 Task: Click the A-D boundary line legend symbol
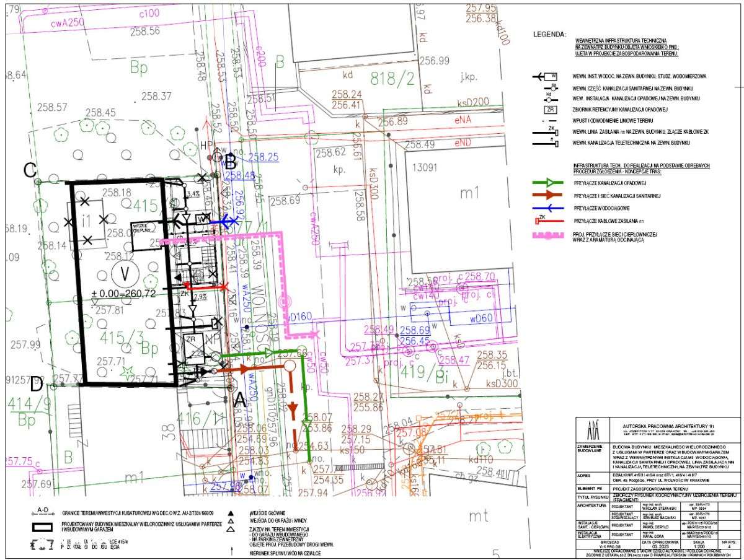[x=43, y=512]
